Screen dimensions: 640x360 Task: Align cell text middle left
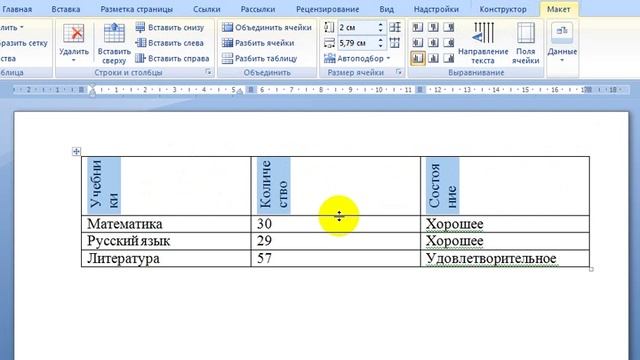418,42
